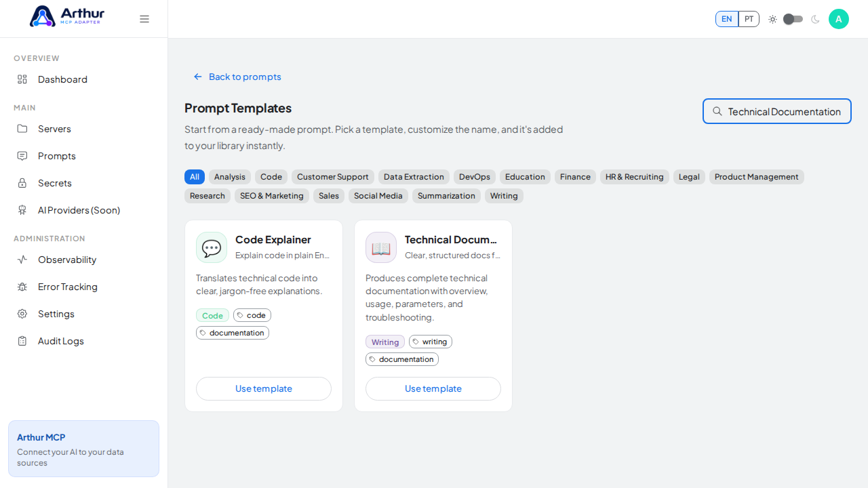Switch language to PT
Viewport: 868px width, 488px height.
coord(749,19)
